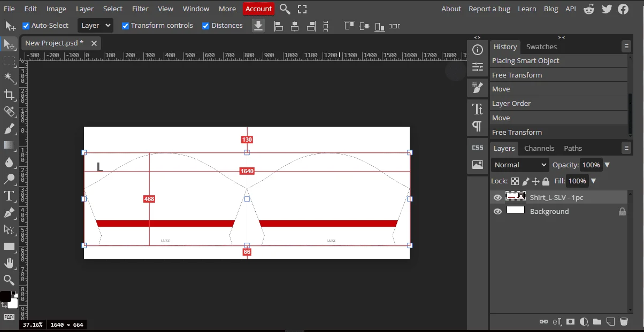This screenshot has width=644, height=332.
Task: Open the Info panel icon
Action: click(478, 50)
